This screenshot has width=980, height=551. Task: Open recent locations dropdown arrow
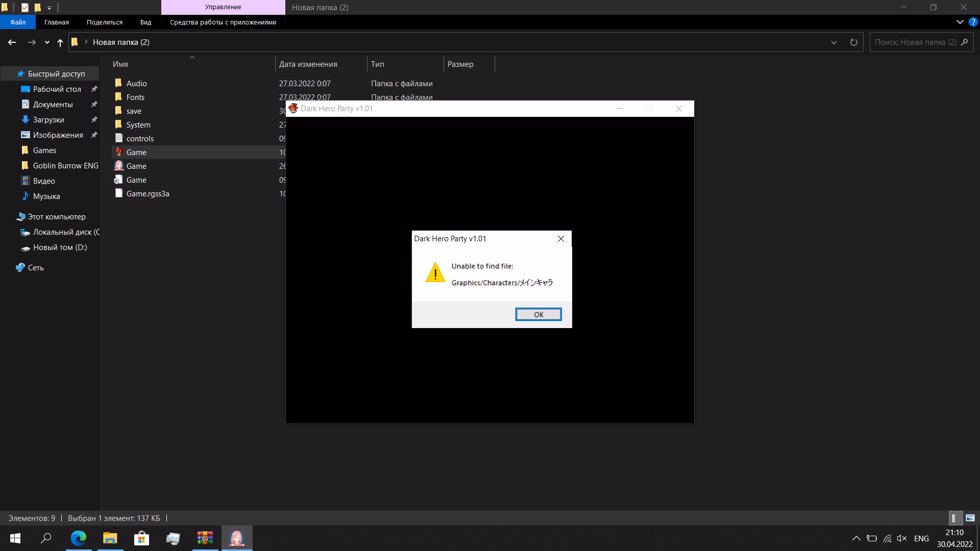click(47, 42)
